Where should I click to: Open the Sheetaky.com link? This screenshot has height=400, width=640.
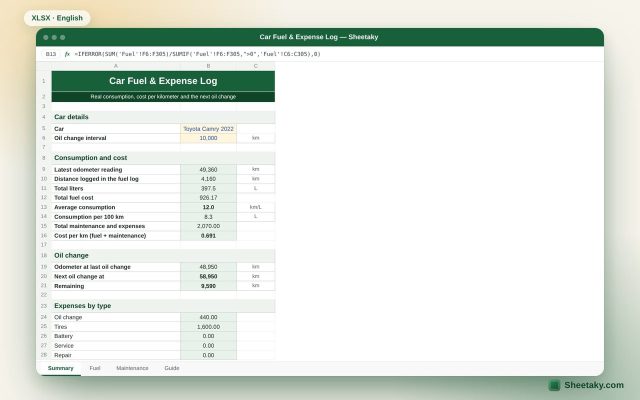point(594,385)
